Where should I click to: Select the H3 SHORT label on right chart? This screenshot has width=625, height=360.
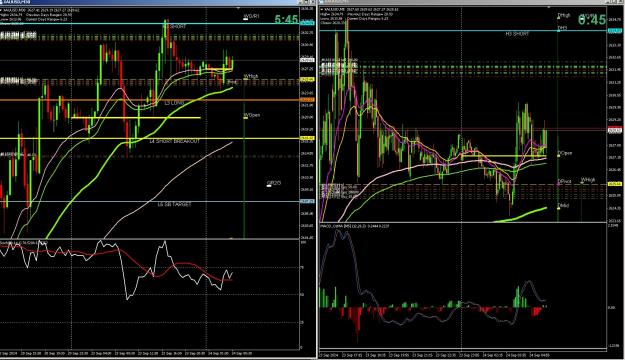[x=517, y=34]
